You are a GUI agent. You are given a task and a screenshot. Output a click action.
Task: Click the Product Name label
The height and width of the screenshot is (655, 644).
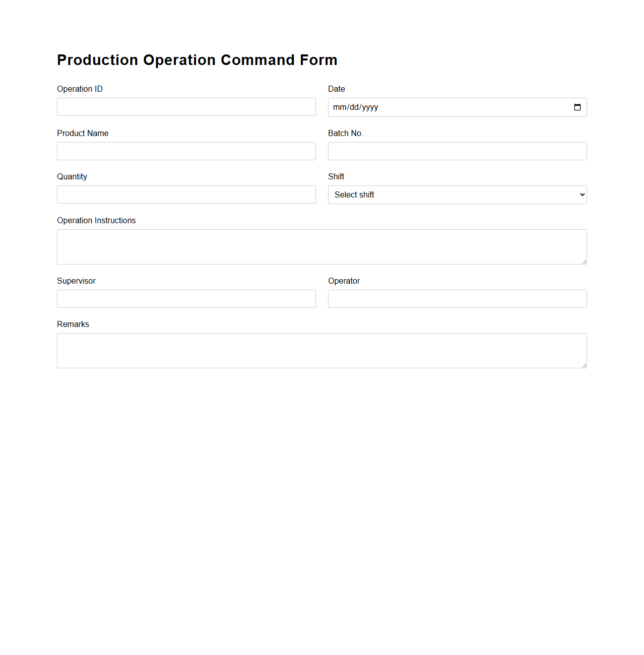click(83, 133)
